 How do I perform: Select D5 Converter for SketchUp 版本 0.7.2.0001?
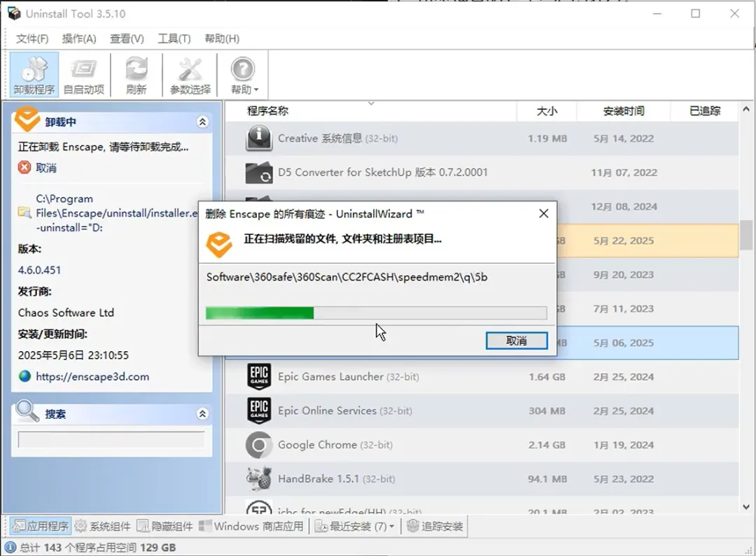pos(383,172)
